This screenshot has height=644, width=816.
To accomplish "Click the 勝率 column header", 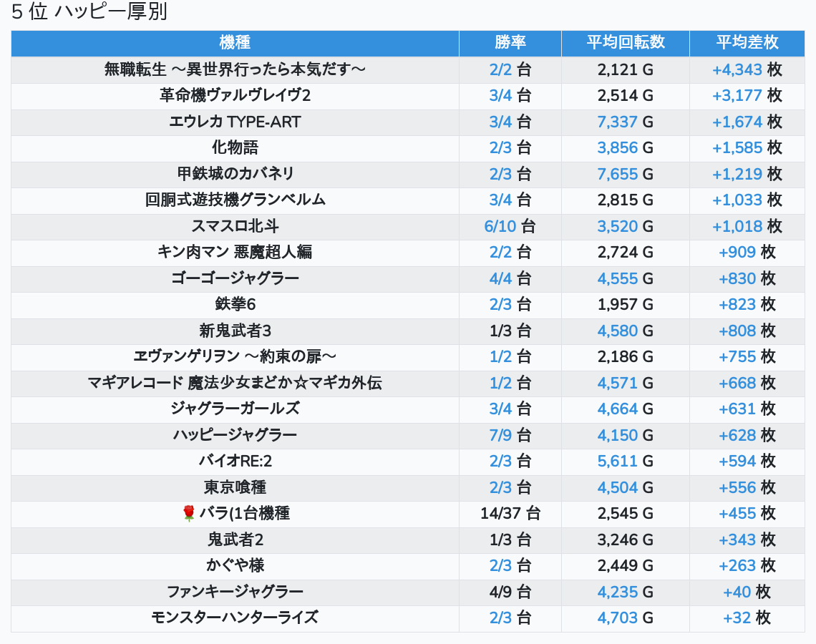I will coord(510,43).
